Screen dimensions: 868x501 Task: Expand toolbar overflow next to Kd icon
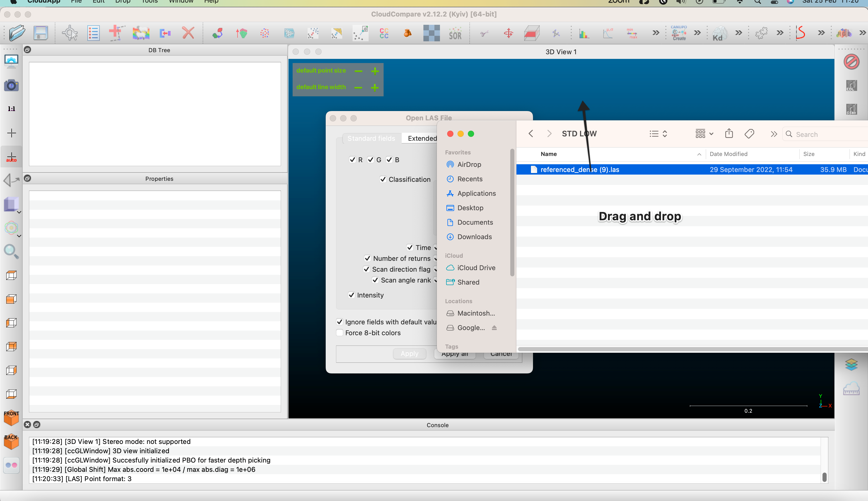(x=738, y=33)
